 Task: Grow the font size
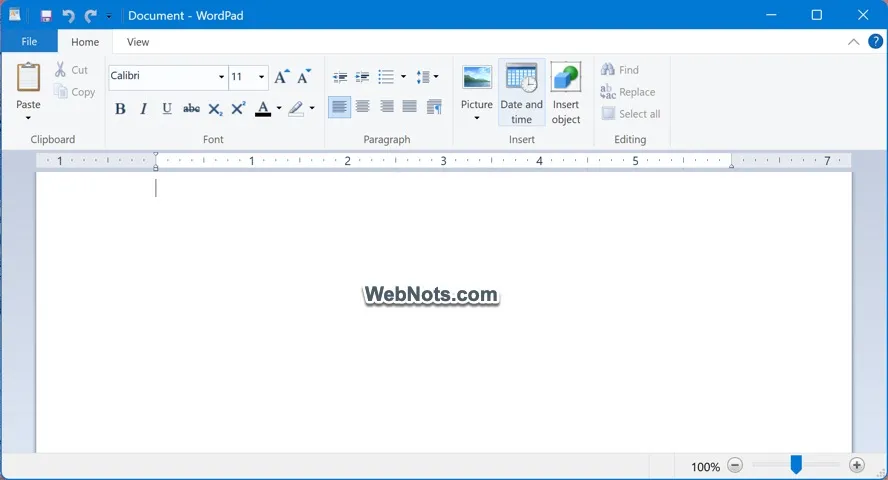(x=281, y=76)
